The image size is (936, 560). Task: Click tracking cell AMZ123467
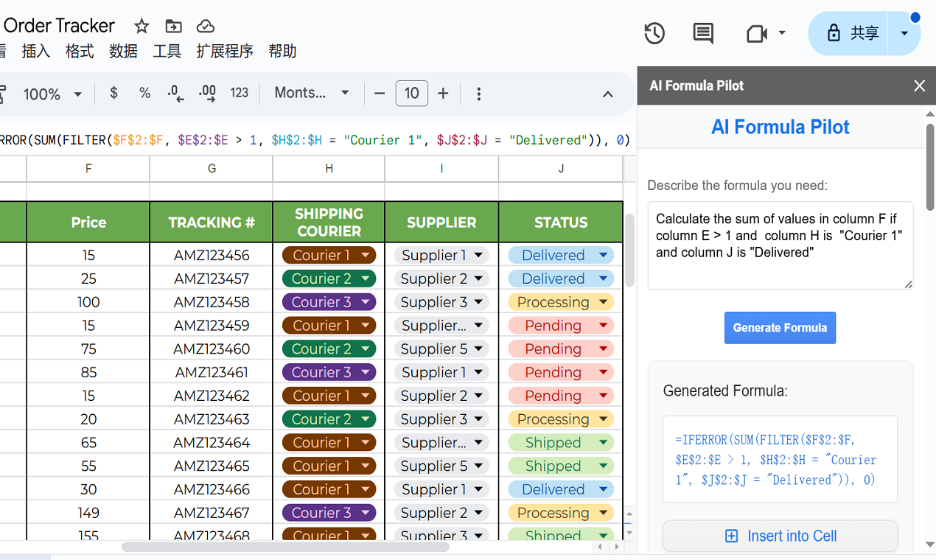212,513
